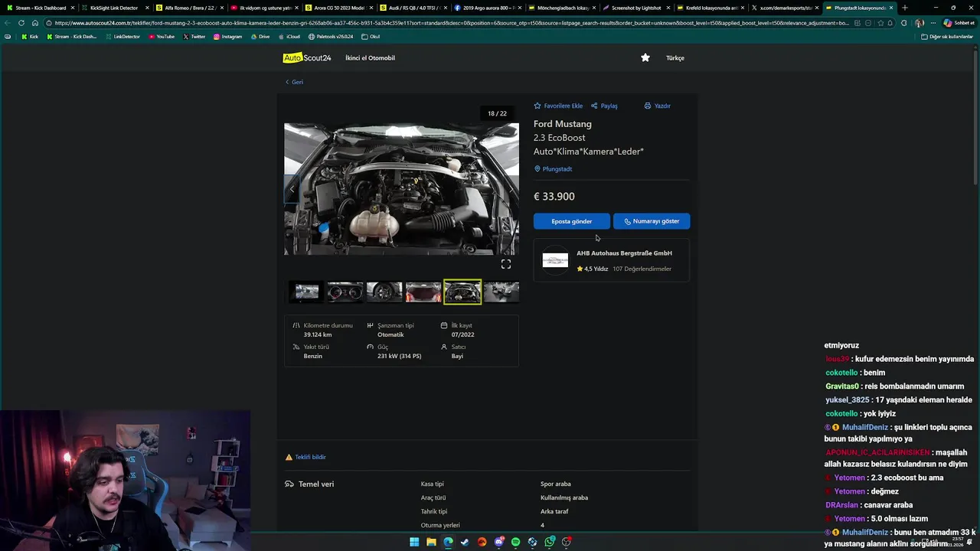Select the dashboard gauges thumbnail
The image size is (980, 551).
tap(345, 292)
